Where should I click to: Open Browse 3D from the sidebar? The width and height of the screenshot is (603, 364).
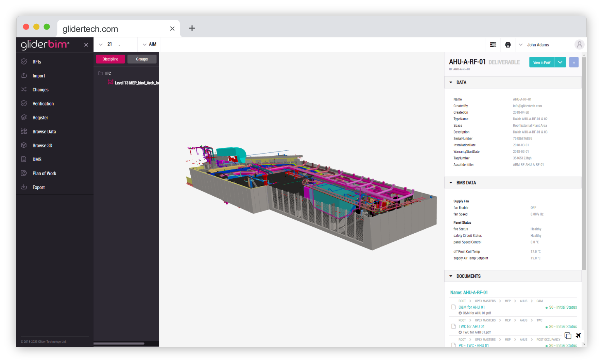pyautogui.click(x=42, y=145)
